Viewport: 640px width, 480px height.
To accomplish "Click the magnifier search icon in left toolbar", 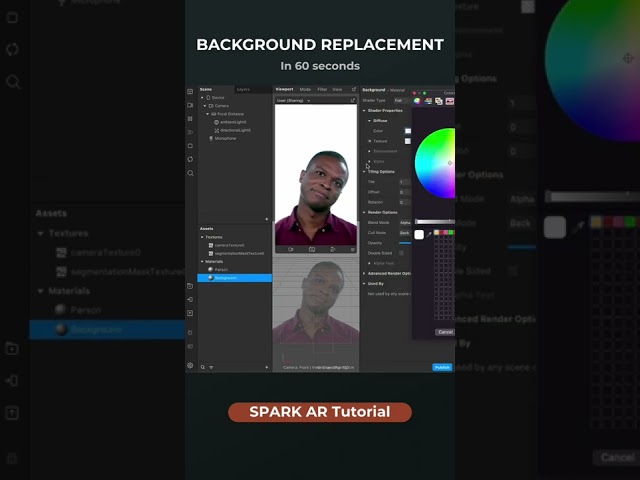I will pyautogui.click(x=190, y=173).
